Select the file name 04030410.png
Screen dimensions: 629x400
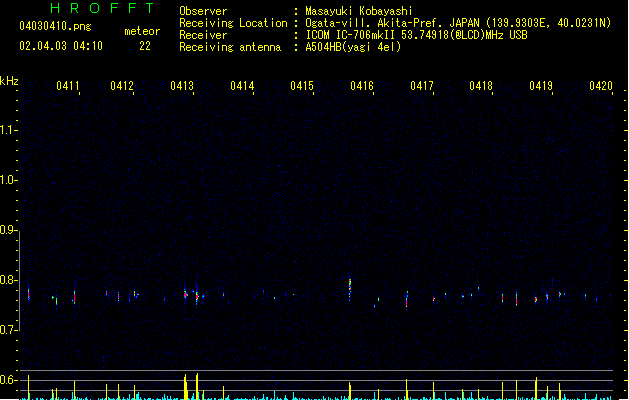tap(55, 26)
